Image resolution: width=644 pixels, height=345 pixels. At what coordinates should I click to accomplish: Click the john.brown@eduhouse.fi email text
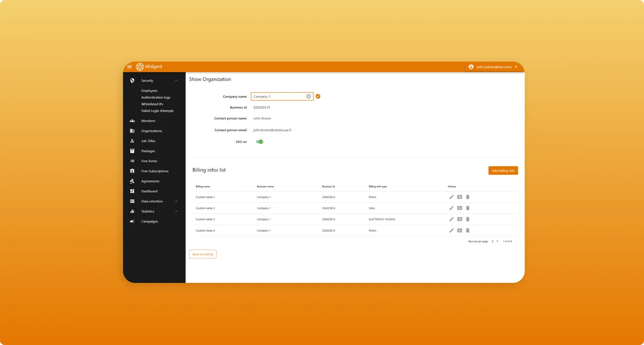[272, 130]
